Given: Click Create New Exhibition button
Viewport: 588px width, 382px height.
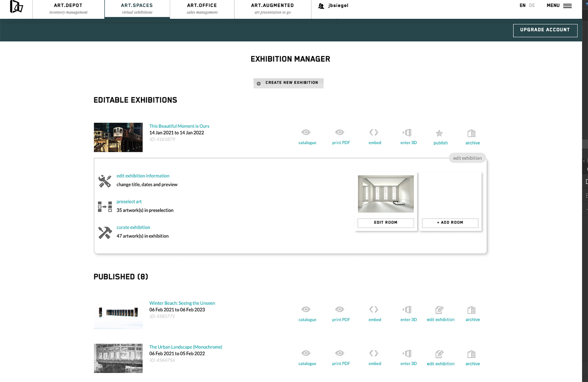Looking at the screenshot, I should [x=288, y=83].
